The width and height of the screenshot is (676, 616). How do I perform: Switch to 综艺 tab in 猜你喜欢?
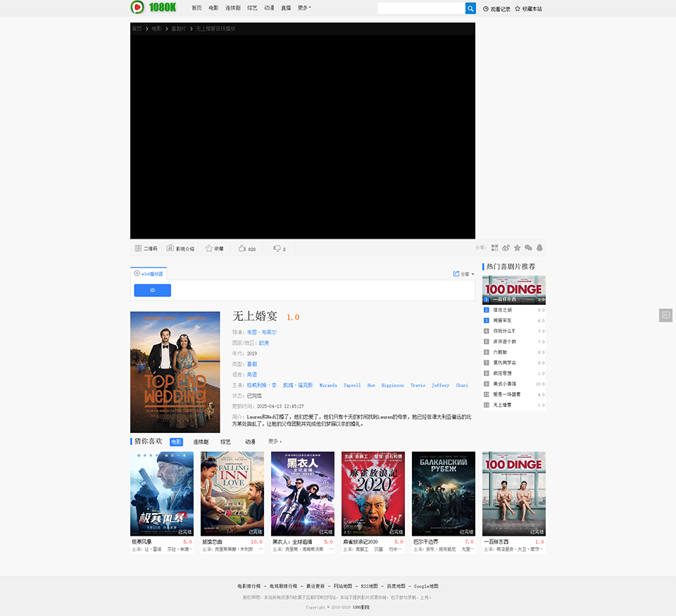(x=225, y=441)
